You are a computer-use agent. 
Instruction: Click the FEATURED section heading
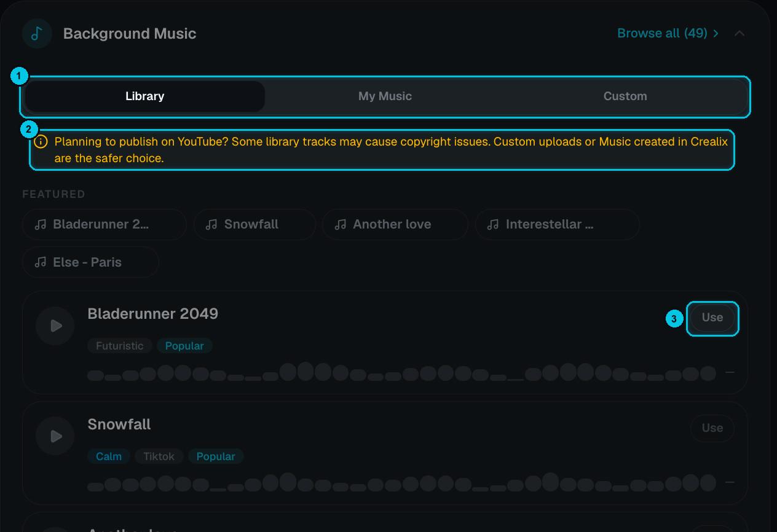(x=53, y=194)
